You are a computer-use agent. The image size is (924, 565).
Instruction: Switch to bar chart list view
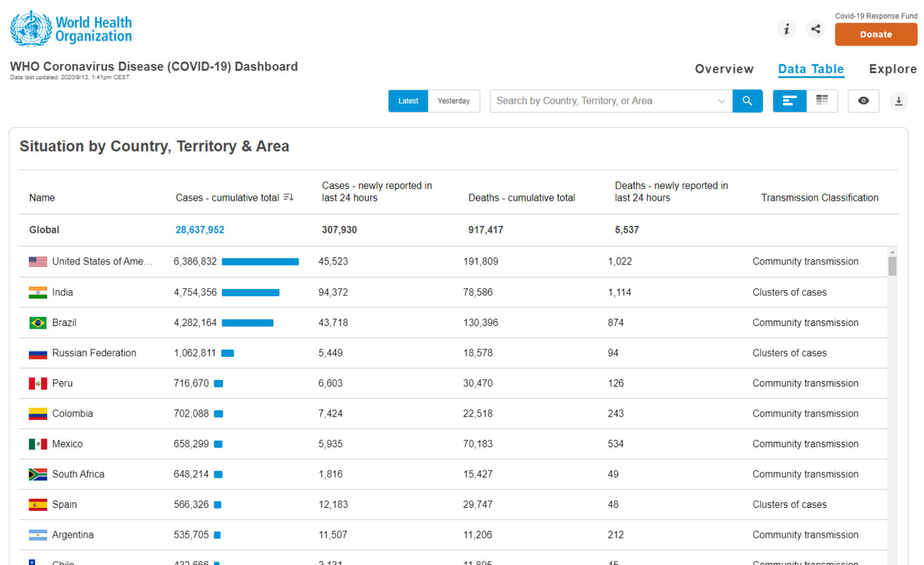tap(789, 101)
